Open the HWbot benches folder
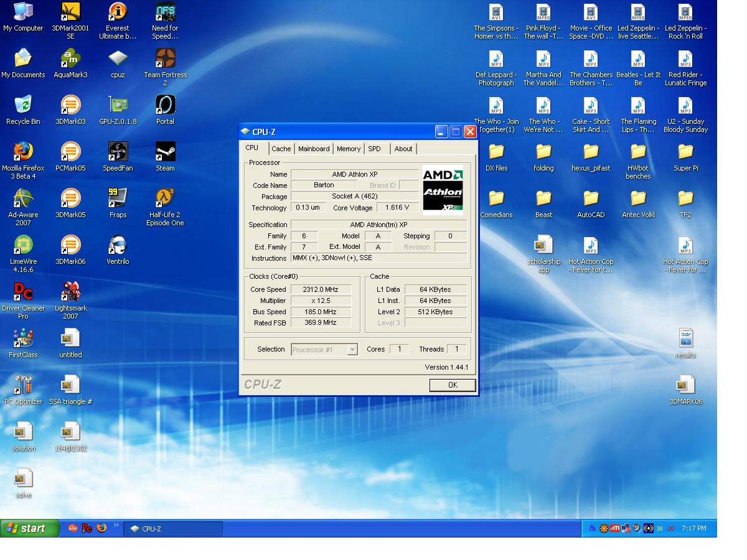 tap(638, 161)
